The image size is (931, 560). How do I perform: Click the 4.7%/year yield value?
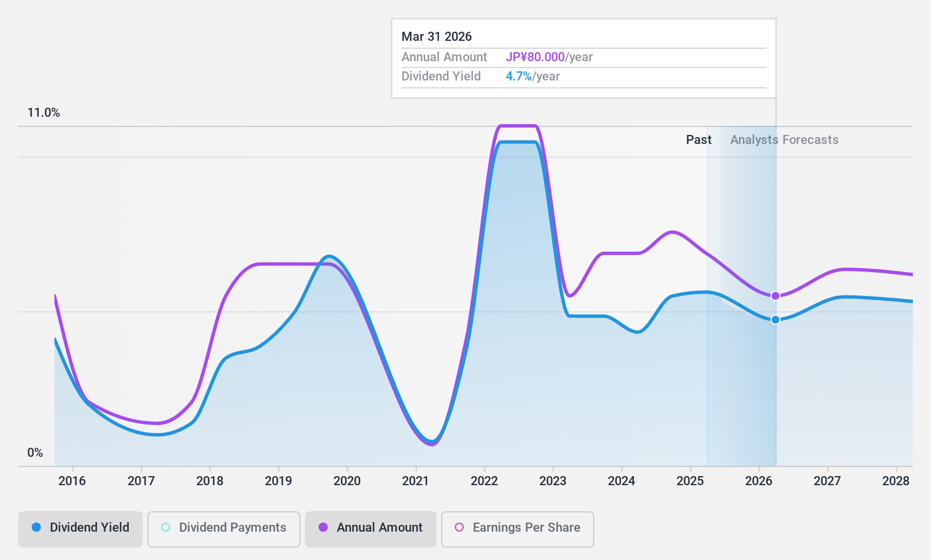532,77
